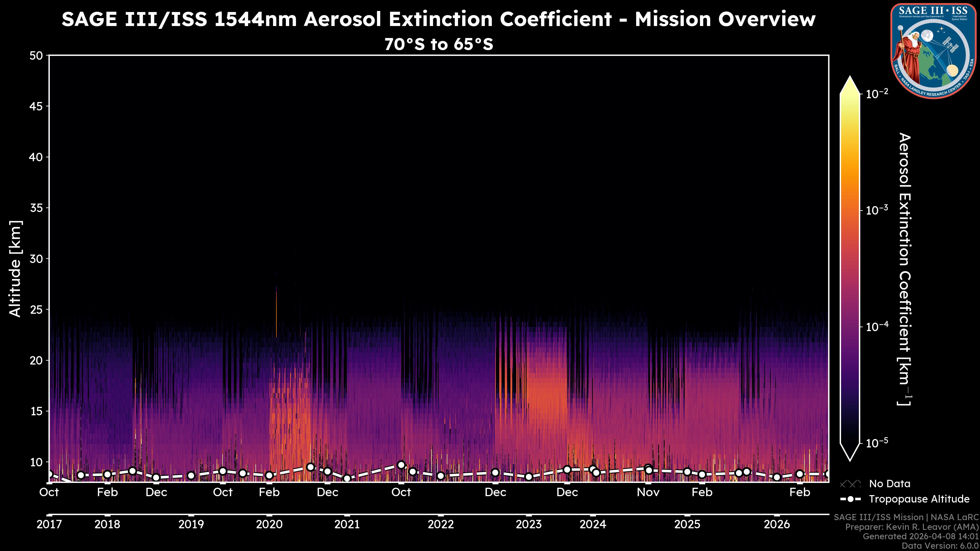
Task: Click the tropopause marker above Feb 2018
Action: (x=107, y=474)
